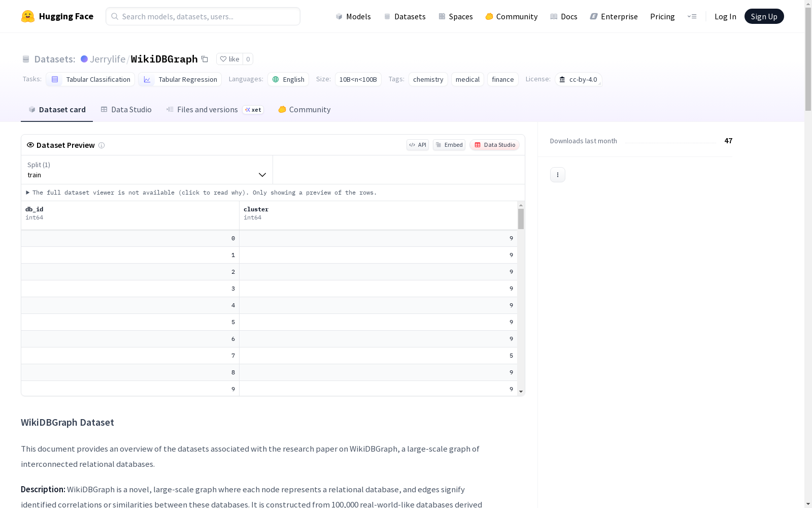Viewport: 812px width, 508px height.
Task: Open Docs in the top navigation
Action: (564, 16)
